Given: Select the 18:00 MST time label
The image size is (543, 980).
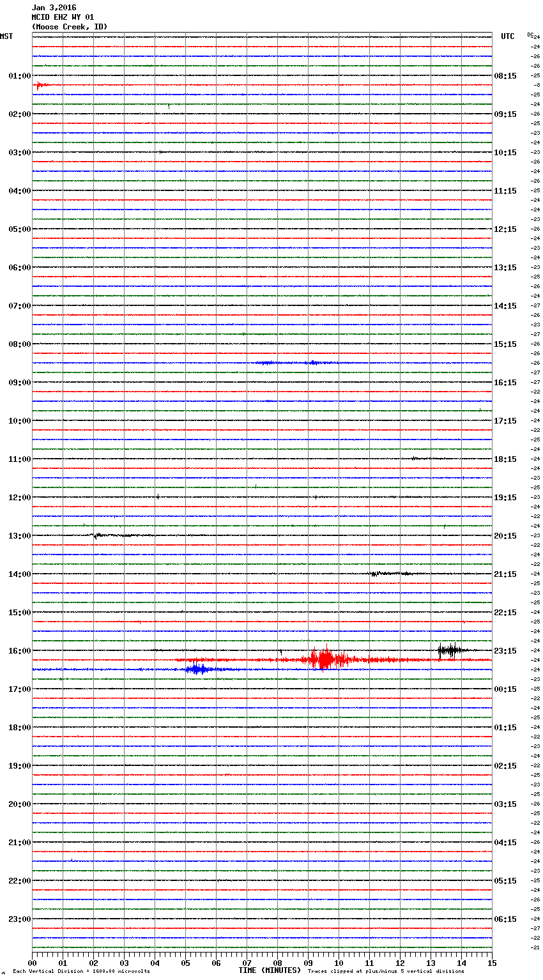Looking at the screenshot, I should tap(20, 727).
